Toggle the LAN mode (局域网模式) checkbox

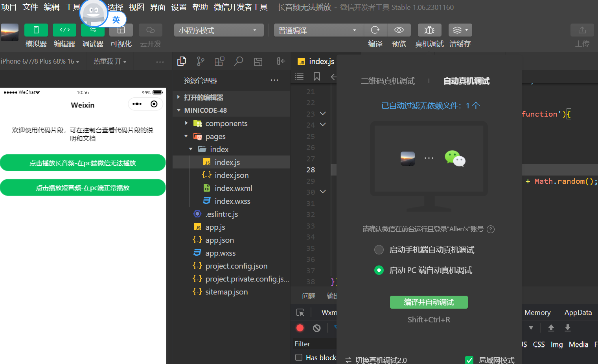pyautogui.click(x=469, y=360)
